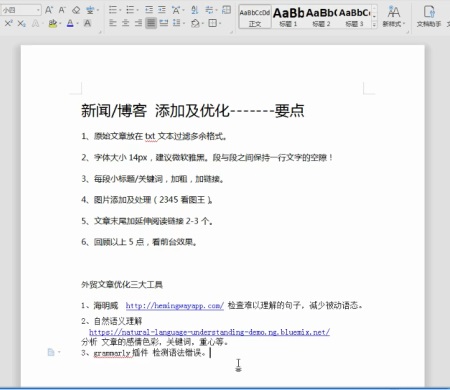Increase the paragraph indent

tap(162, 10)
